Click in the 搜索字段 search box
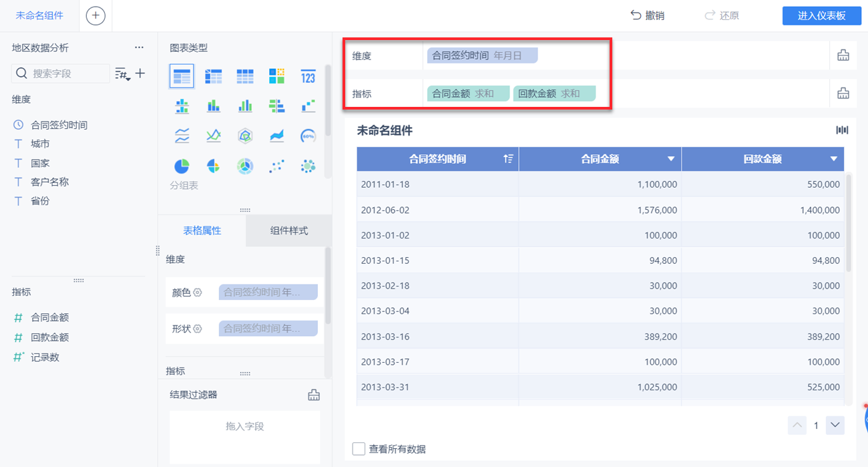 coord(61,73)
